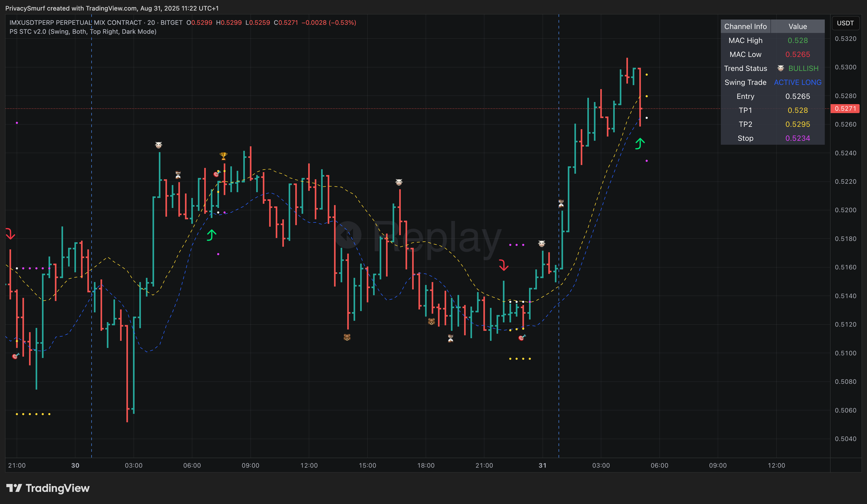Click the 03:00 label after date 31
This screenshot has height=504, width=867.
[601, 465]
